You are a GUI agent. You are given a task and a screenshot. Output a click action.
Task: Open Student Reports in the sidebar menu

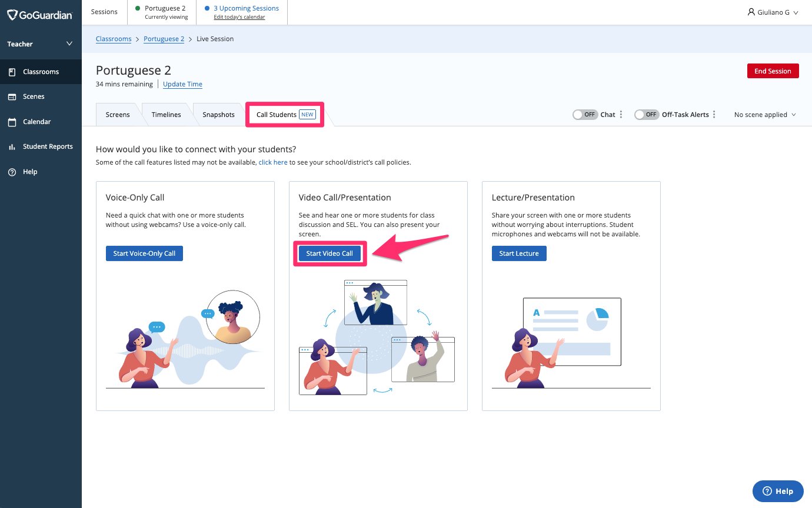(41, 146)
